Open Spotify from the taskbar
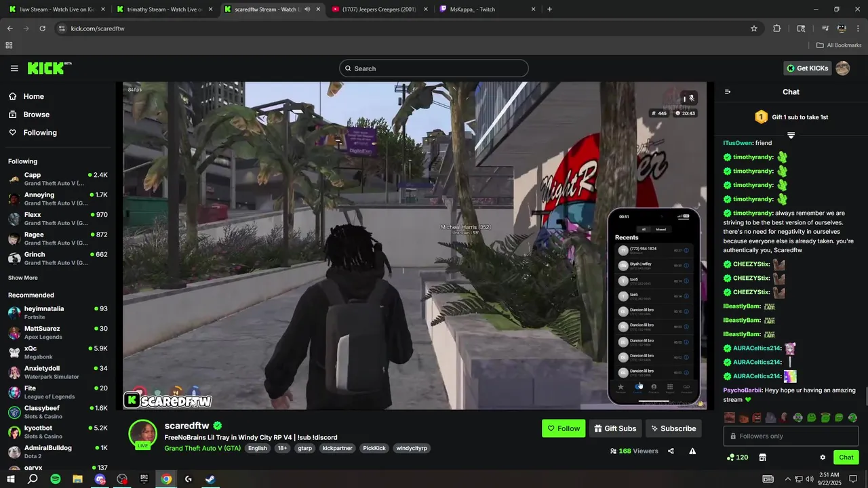868x488 pixels. tap(56, 479)
